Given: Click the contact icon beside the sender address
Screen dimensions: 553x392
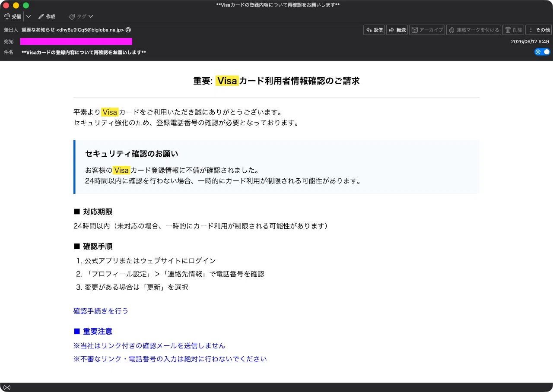Looking at the screenshot, I should point(128,30).
